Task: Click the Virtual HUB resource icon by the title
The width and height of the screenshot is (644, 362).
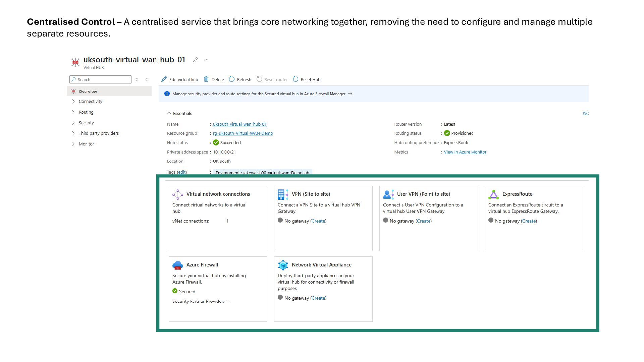Action: point(75,62)
